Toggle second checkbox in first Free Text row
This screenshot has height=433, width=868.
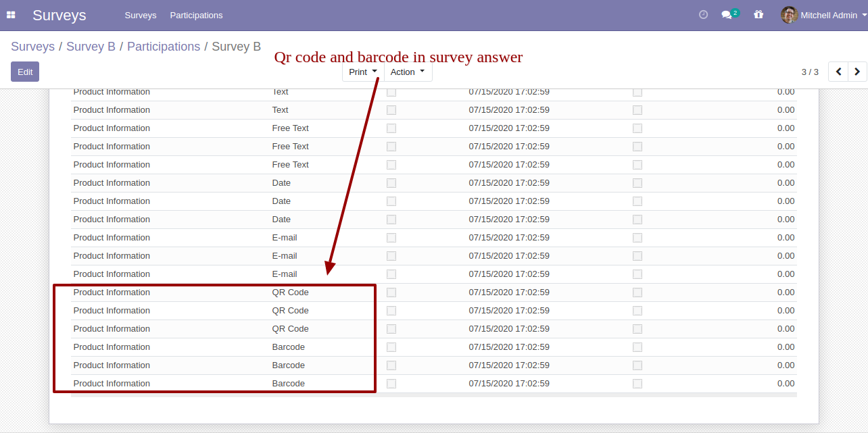637,128
